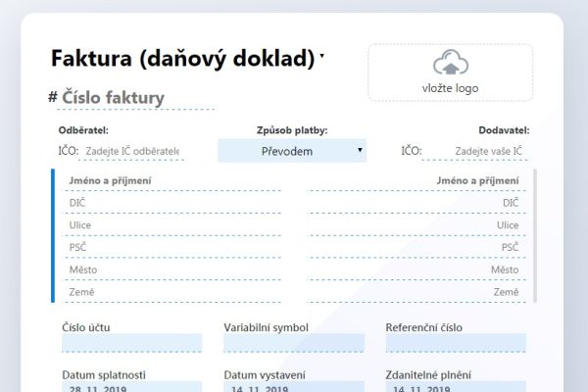Click the Referenční číslo input box
The height and width of the screenshot is (392, 588).
point(455,343)
